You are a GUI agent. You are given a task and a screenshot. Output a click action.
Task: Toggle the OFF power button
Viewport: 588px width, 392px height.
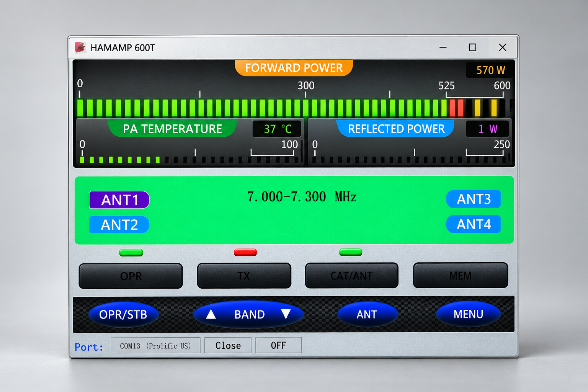click(278, 345)
